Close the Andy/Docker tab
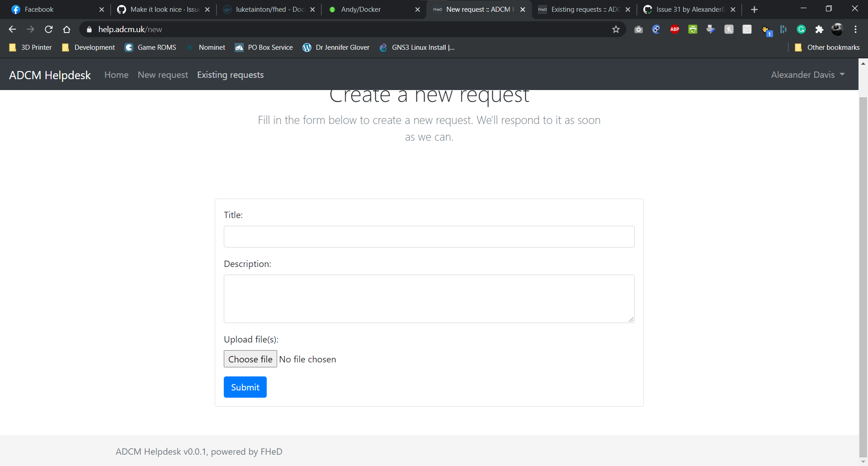Screen dimensions: 868x466 (417, 10)
